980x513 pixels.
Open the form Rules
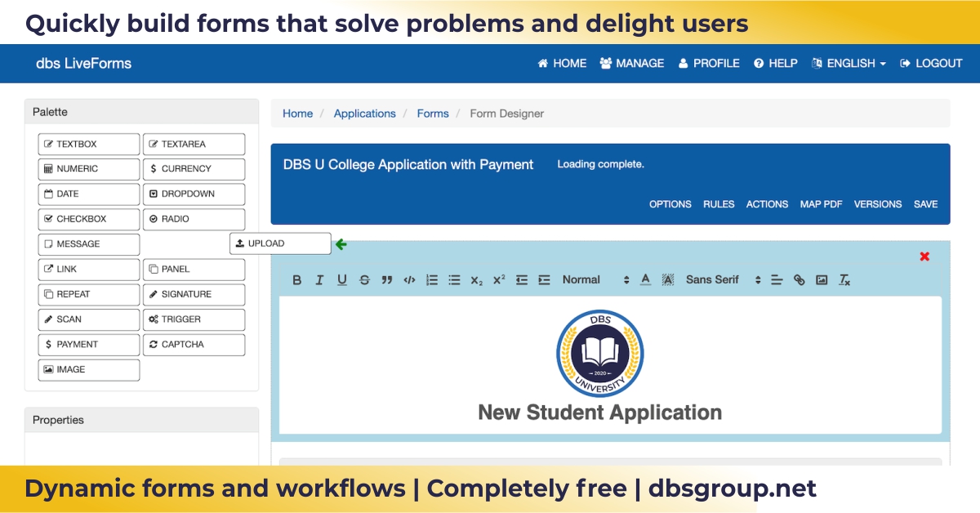(x=719, y=204)
